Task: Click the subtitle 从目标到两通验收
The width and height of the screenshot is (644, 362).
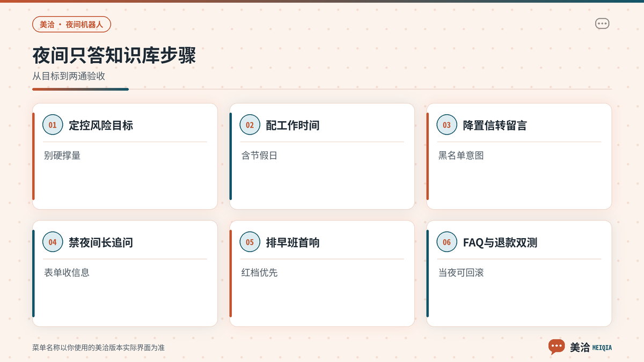Action: click(69, 76)
